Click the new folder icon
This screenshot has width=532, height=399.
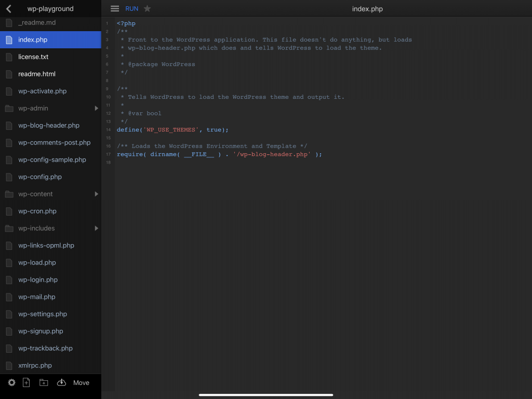pos(44,382)
